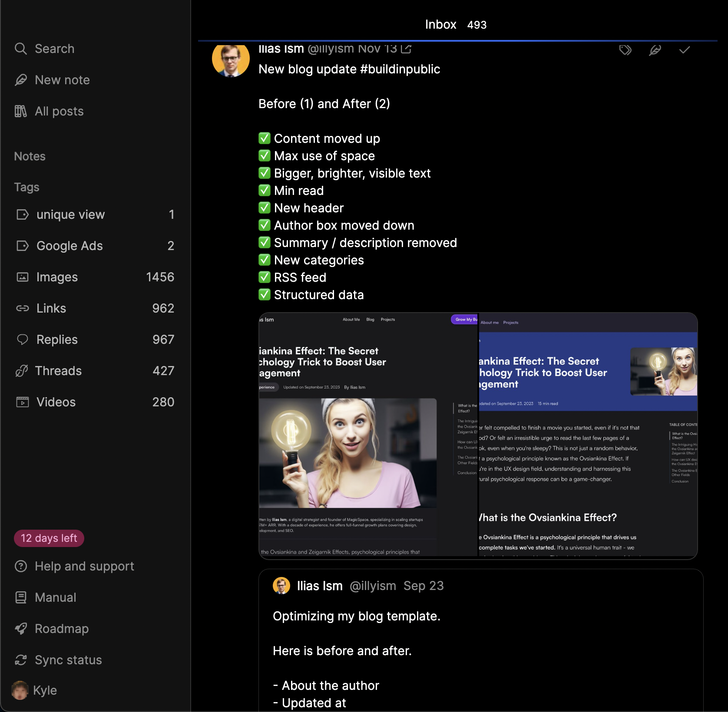Viewport: 728px width, 712px height.
Task: Open the Google Ads tag
Action: coord(69,246)
